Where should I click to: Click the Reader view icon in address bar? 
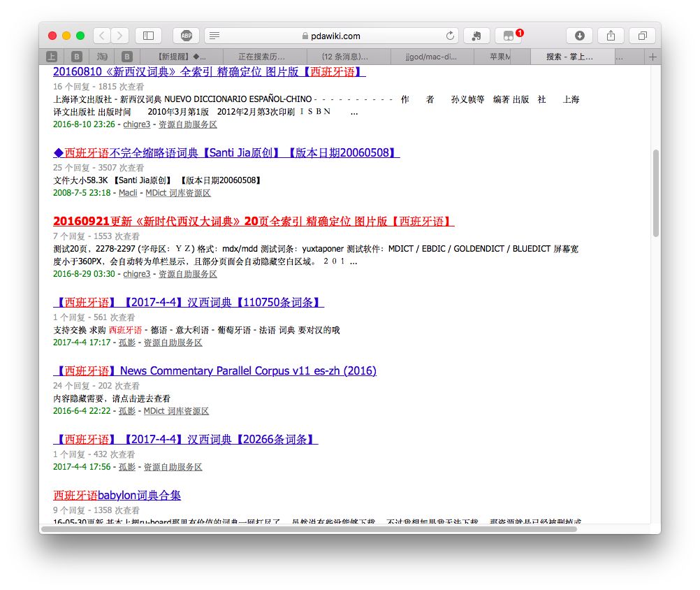point(214,36)
